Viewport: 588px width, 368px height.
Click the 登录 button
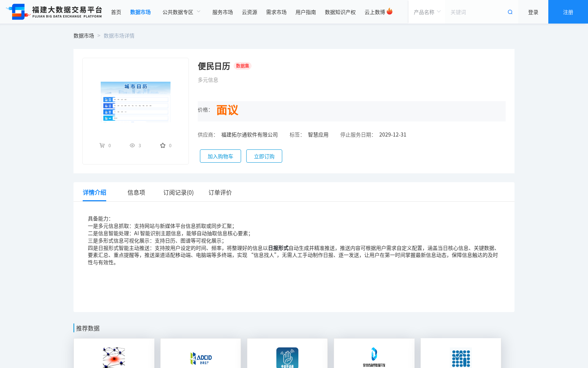tap(533, 12)
